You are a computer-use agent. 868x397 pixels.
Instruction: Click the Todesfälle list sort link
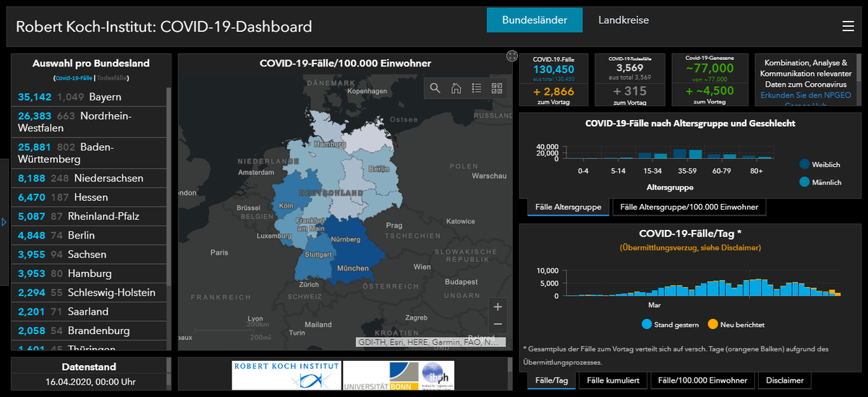[112, 77]
